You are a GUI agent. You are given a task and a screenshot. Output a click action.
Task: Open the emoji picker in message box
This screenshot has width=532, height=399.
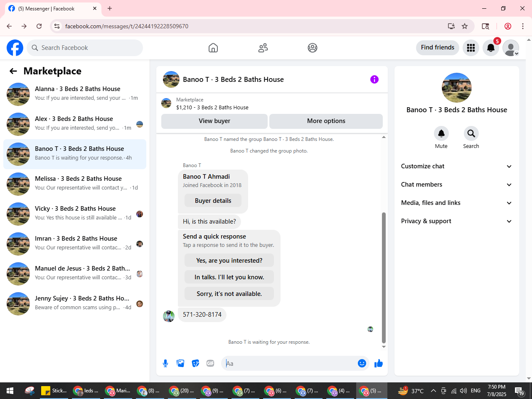click(362, 363)
